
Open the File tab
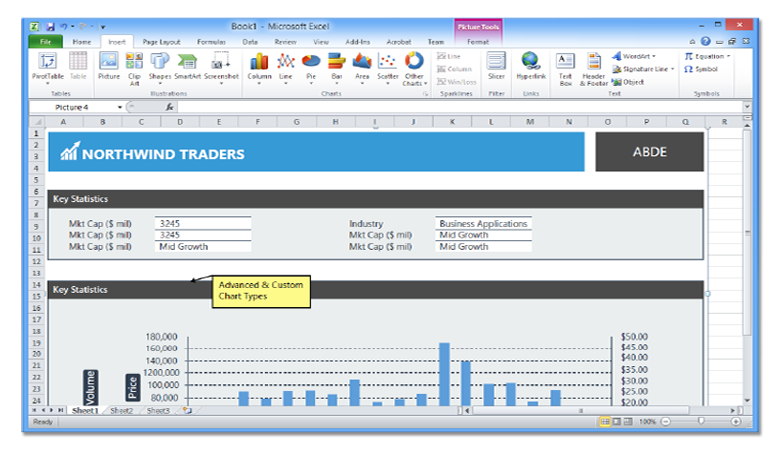click(46, 42)
